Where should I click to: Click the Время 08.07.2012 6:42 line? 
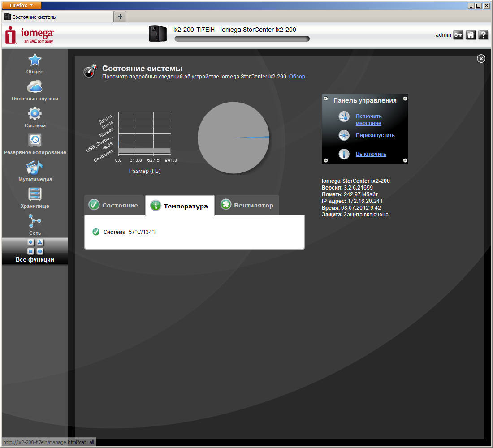coord(351,208)
